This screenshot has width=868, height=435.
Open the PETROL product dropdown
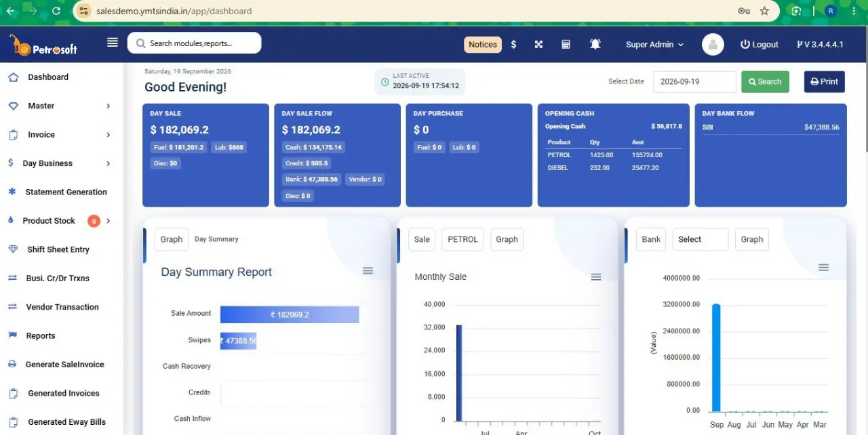tap(463, 239)
